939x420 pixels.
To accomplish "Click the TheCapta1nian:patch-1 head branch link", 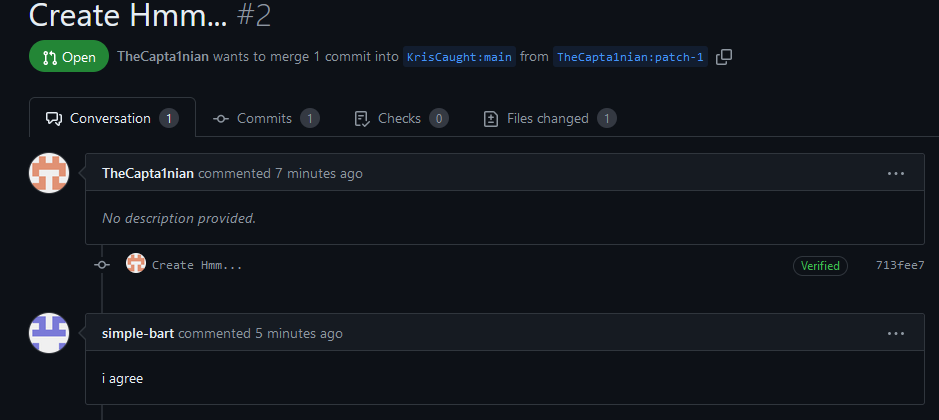I will [x=630, y=57].
